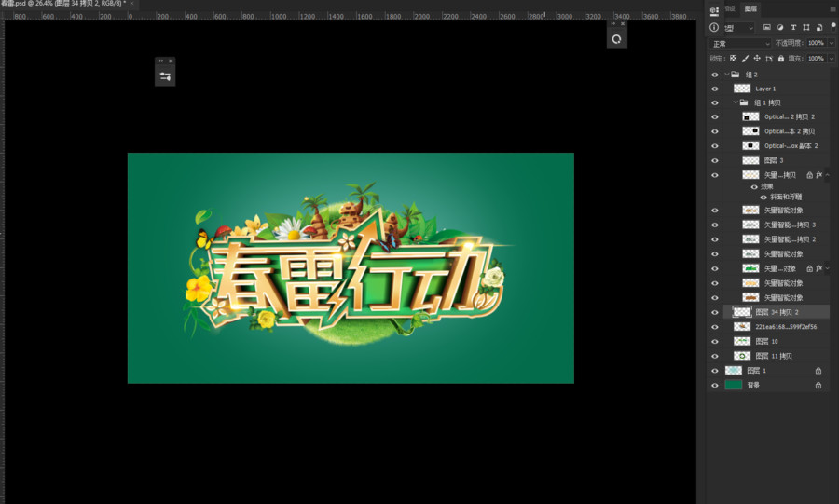Open the layer filter type dropdown
Viewport: 839px width, 504px height.
point(739,28)
